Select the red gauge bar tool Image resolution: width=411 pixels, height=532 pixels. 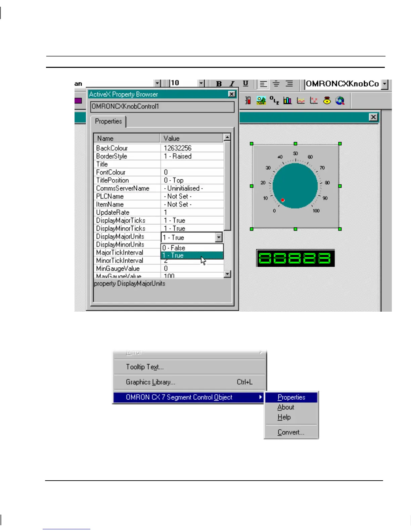248,100
